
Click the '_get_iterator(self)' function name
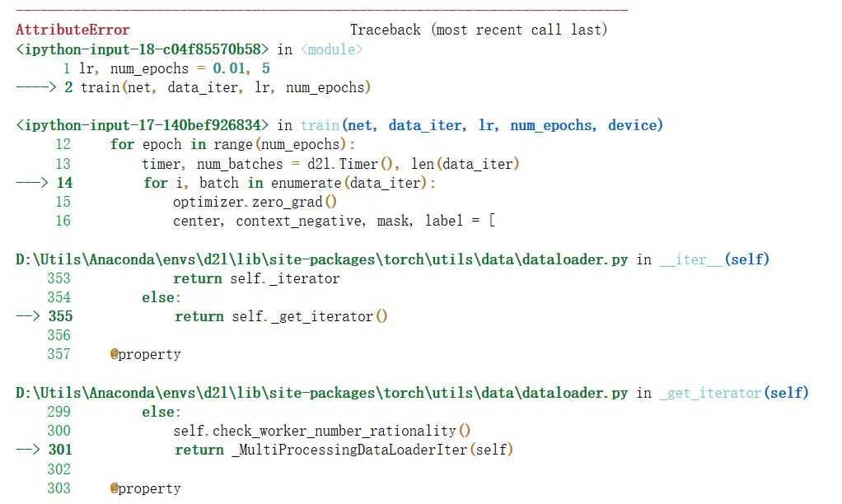(x=733, y=393)
